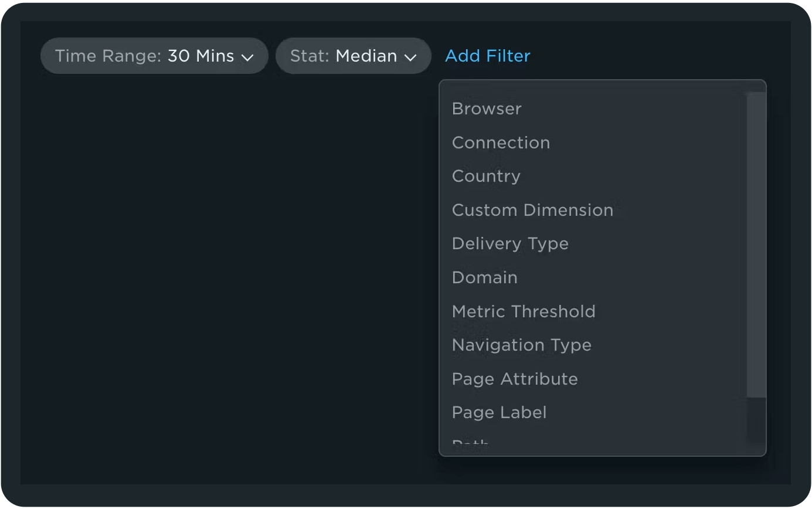Screen dimensions: 812x509
Task: Click the chevron arrow next to Median
Action: 410,57
